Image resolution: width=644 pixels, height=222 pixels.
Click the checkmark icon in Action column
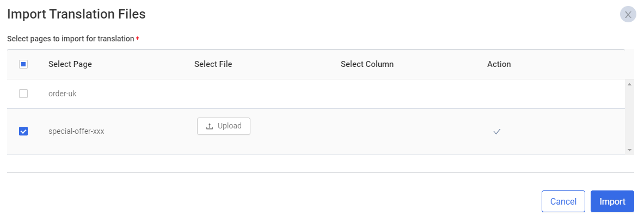497,132
